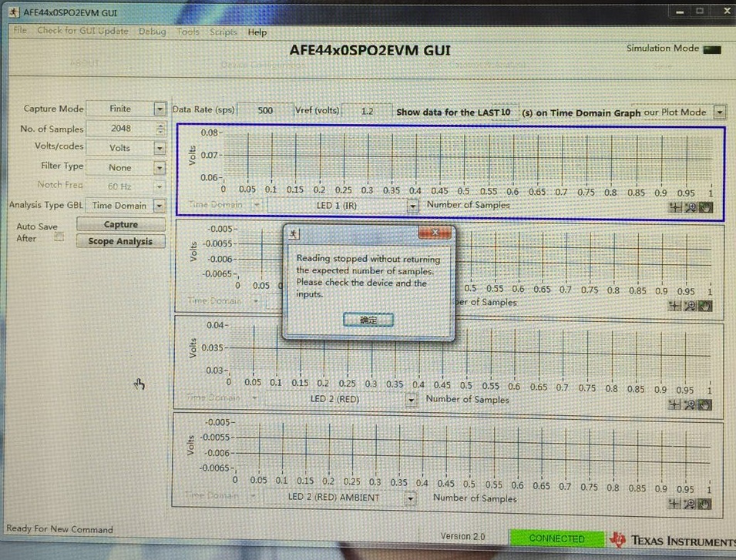This screenshot has height=560, width=736.
Task: Open the LED 2 (RED) channel dropdown
Action: [x=412, y=400]
